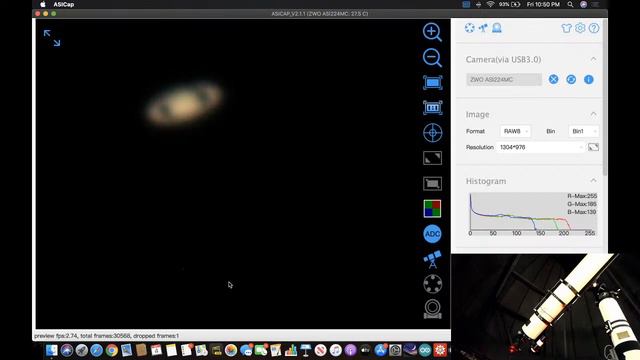
Task: Open the Resolution 1304*976 dropdown
Action: (541, 147)
